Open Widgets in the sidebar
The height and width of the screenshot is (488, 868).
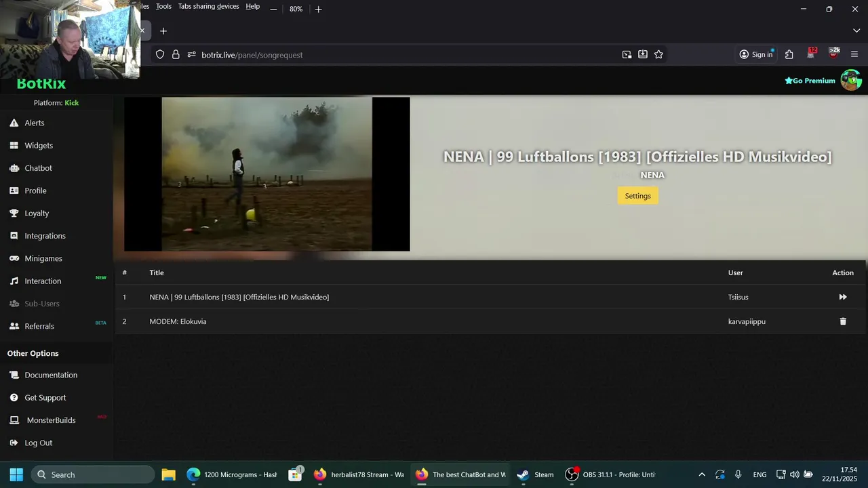coord(39,145)
